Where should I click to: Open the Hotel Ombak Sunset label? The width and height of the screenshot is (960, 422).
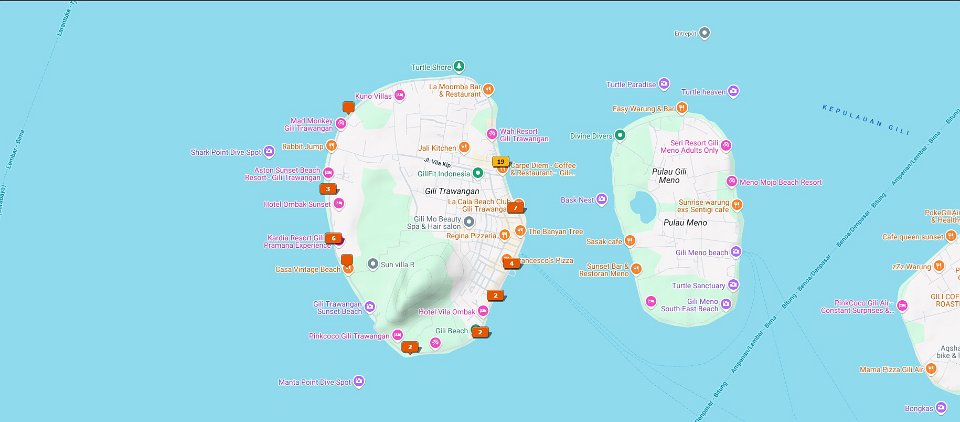[296, 204]
